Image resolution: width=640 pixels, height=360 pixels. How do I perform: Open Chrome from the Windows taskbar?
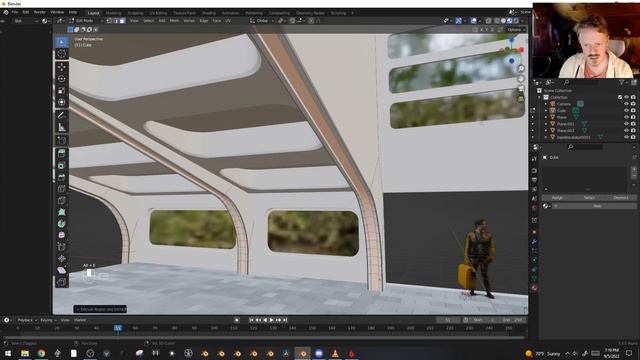[x=41, y=353]
